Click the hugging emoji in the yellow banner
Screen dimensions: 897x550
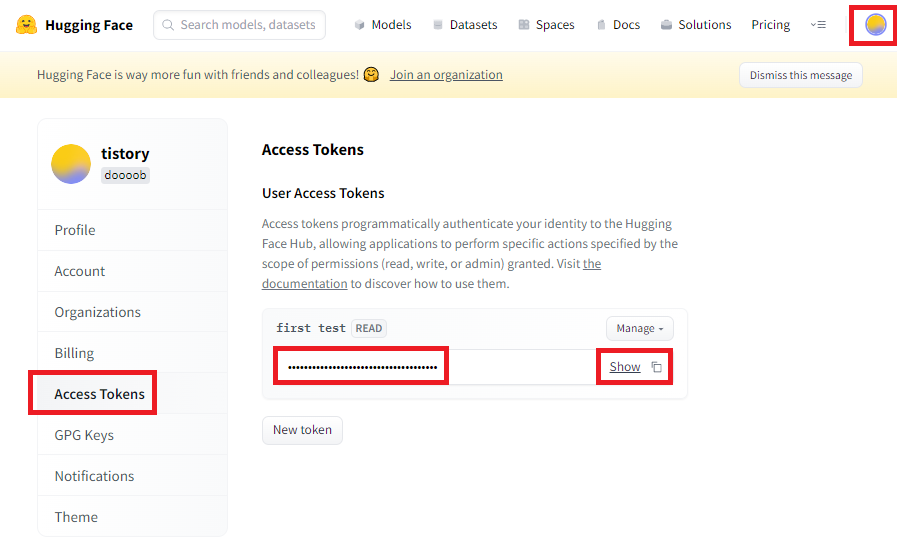point(371,74)
